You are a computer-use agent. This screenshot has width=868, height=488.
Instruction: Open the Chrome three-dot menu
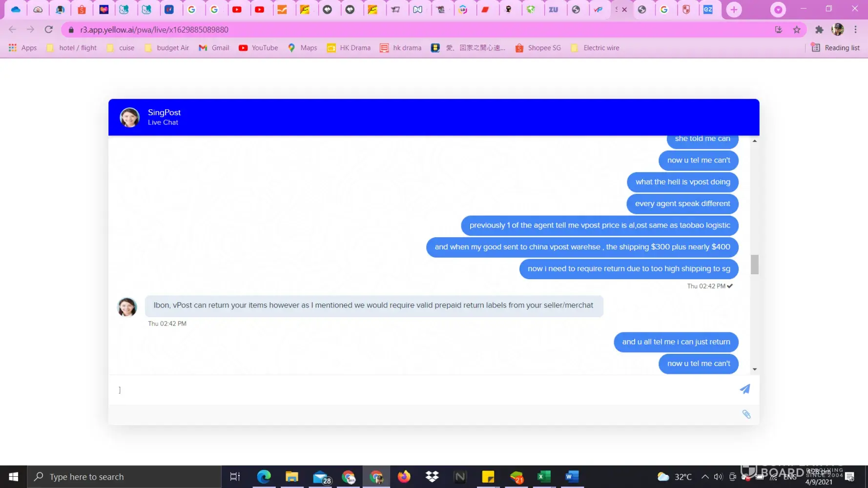point(855,30)
